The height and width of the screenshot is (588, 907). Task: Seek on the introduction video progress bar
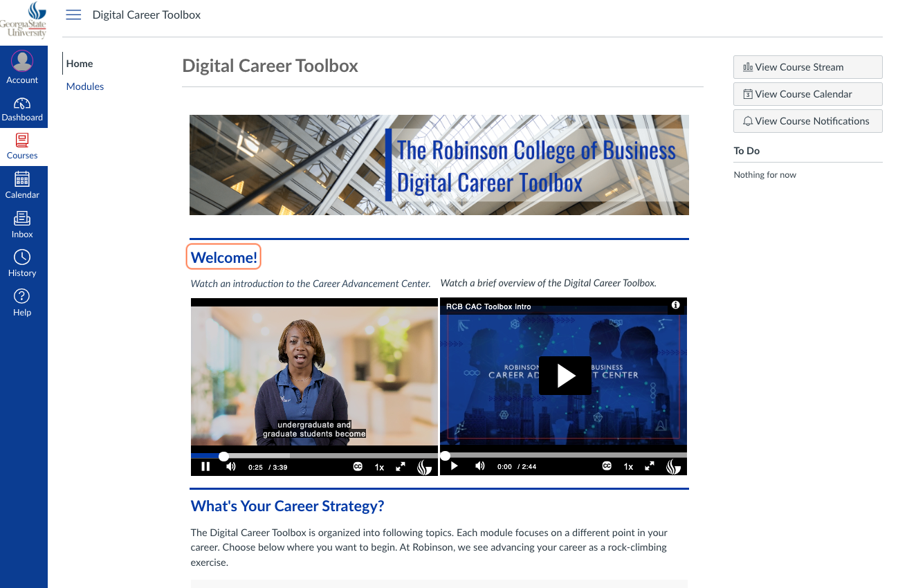click(314, 456)
